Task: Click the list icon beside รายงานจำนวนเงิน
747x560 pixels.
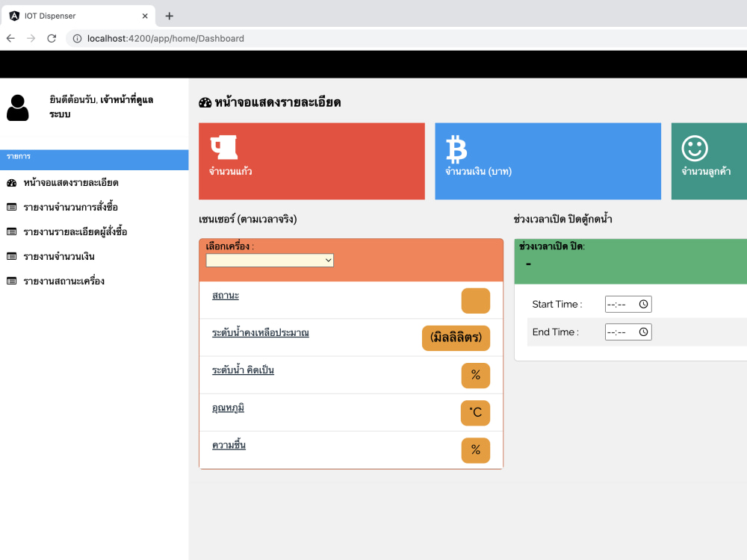Action: coord(12,257)
